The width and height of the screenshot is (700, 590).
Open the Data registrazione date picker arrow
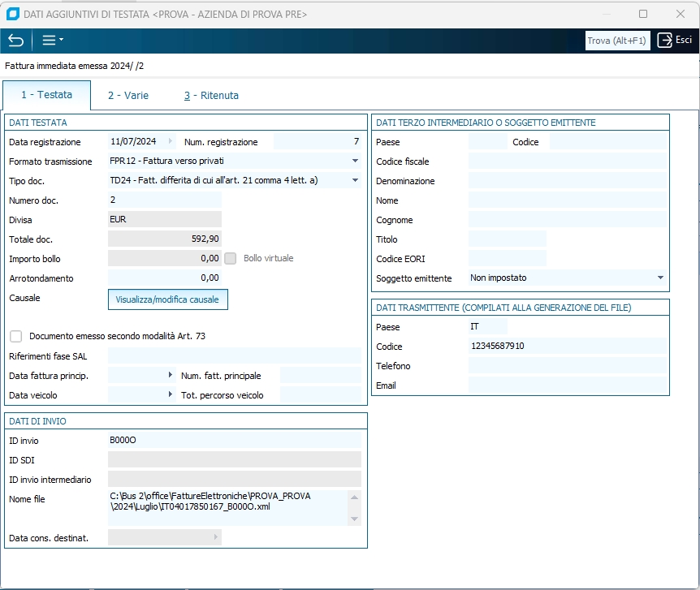click(171, 142)
